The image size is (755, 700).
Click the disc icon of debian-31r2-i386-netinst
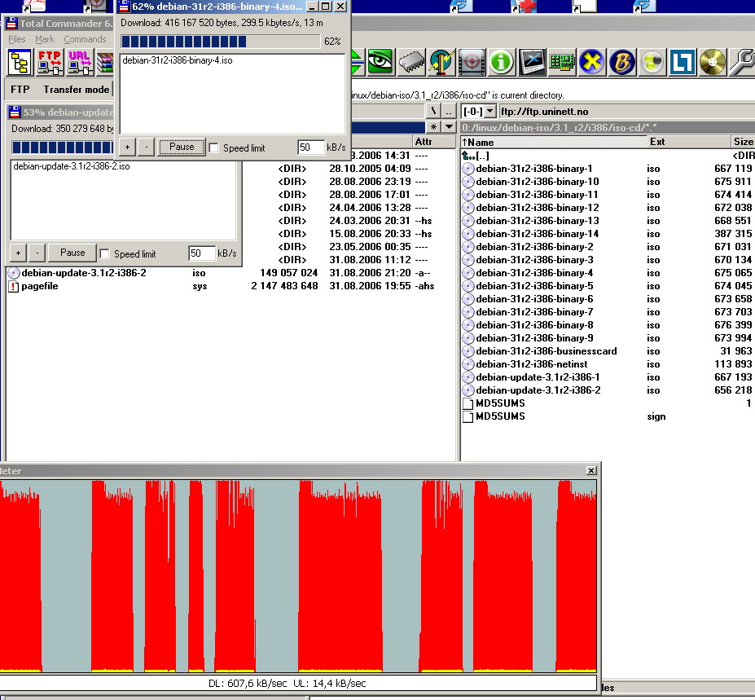468,364
